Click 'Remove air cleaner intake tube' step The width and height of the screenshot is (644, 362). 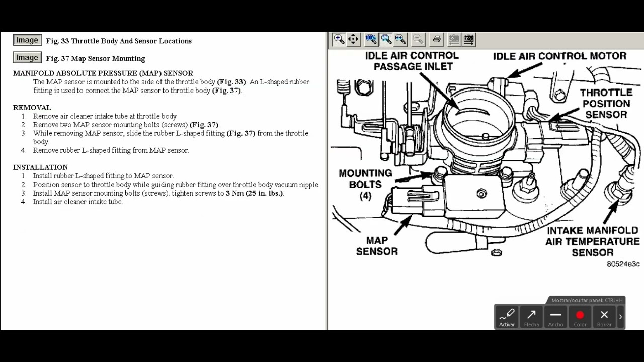click(105, 116)
